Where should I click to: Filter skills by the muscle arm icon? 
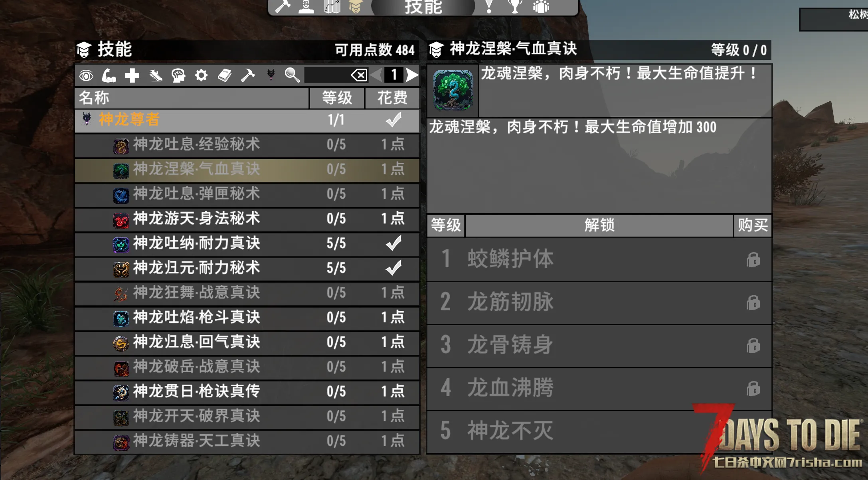(x=109, y=75)
